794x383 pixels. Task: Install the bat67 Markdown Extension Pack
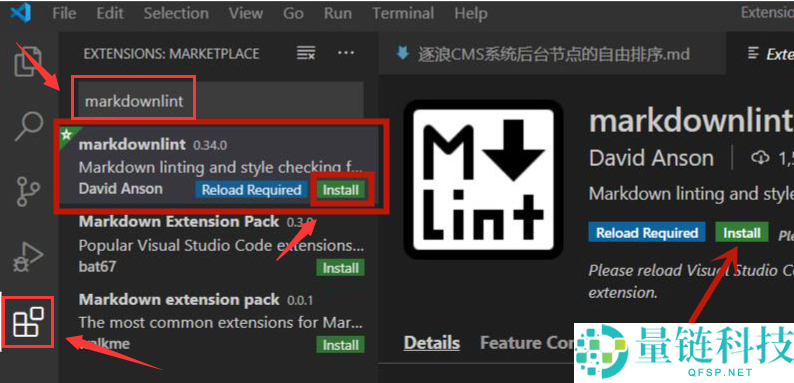coord(340,268)
